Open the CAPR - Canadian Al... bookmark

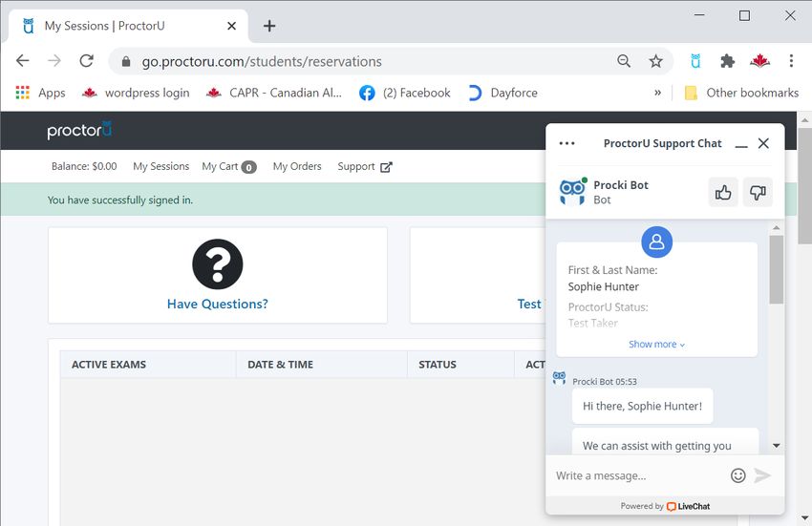tap(274, 93)
